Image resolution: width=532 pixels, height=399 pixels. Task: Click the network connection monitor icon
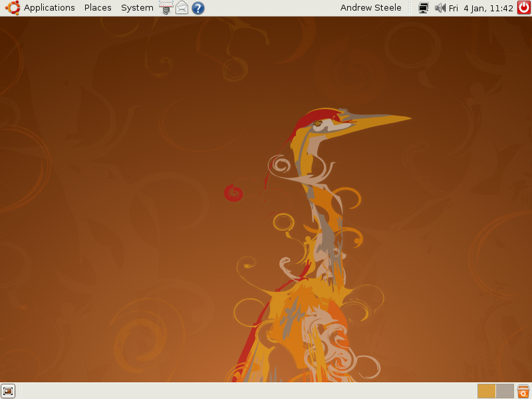click(x=424, y=8)
